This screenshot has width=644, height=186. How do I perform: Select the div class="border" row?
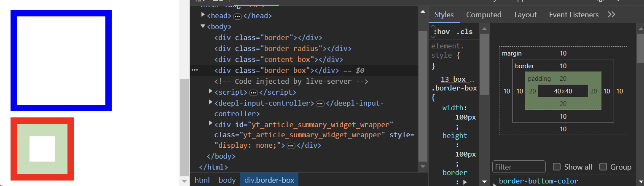point(268,37)
